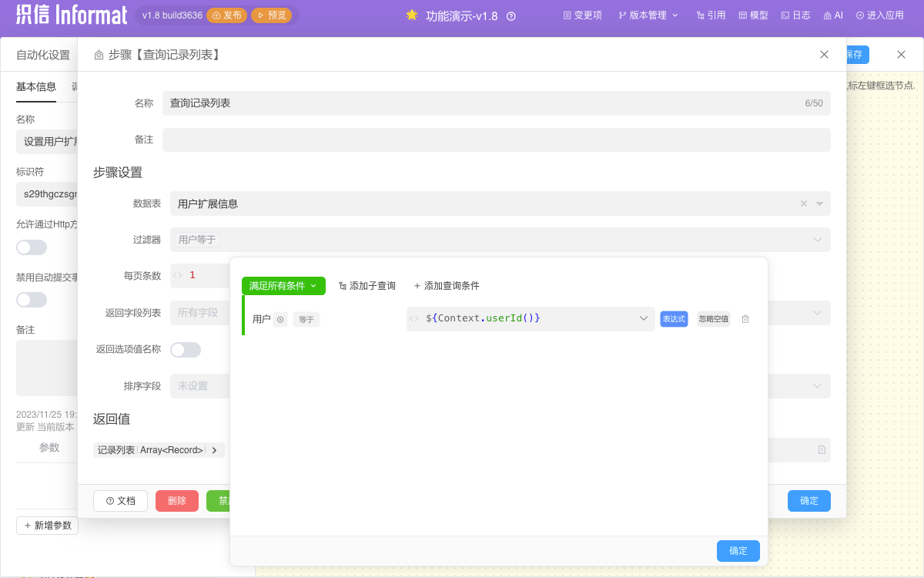Toggle the 禁用自动提交 switch
Image resolution: width=924 pixels, height=578 pixels.
tap(32, 299)
